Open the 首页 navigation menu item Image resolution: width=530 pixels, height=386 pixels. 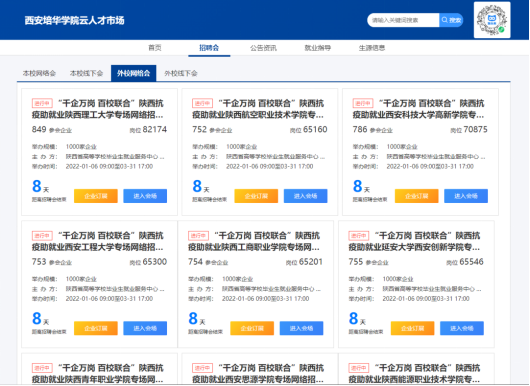click(x=155, y=48)
